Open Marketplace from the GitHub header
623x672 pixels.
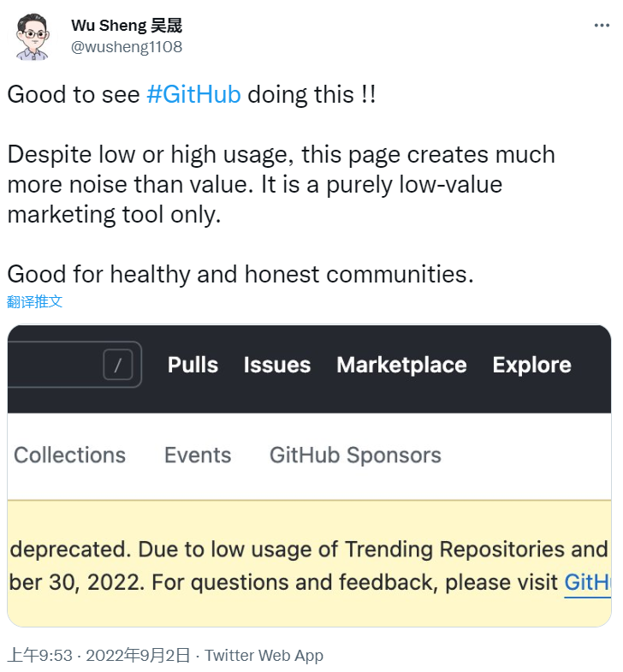(401, 366)
